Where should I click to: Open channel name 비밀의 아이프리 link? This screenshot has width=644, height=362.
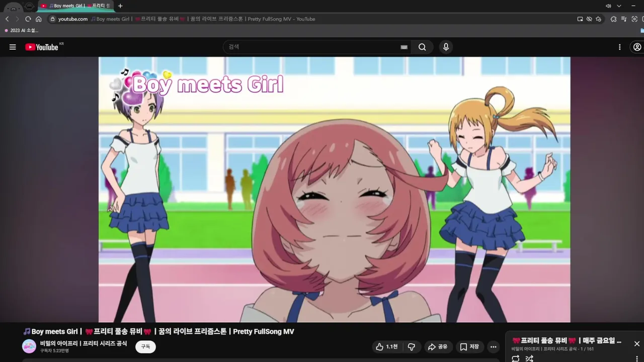(x=84, y=343)
